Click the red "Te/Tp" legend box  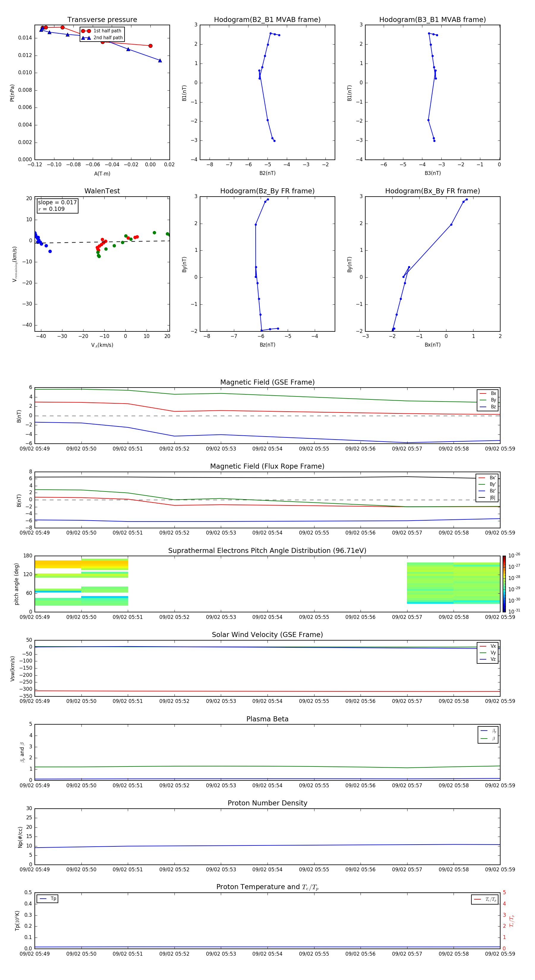(x=485, y=899)
